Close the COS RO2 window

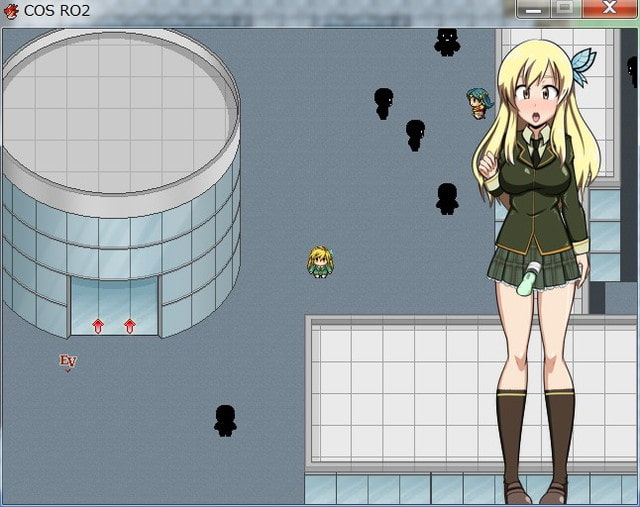tap(609, 9)
